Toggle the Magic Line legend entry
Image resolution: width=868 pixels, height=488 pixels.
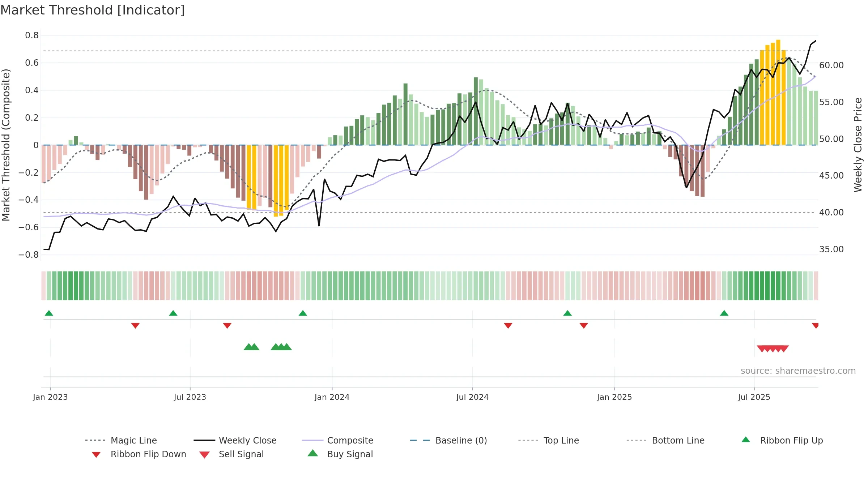(x=121, y=440)
